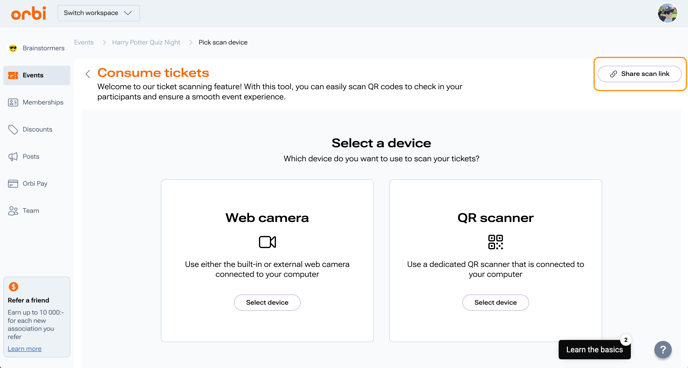
Task: Select Brainstormers workspace in sidebar
Action: tap(36, 48)
